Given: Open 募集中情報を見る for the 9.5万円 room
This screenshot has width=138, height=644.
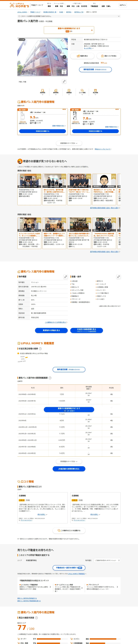Looking at the screenshot, I should 59,126.
